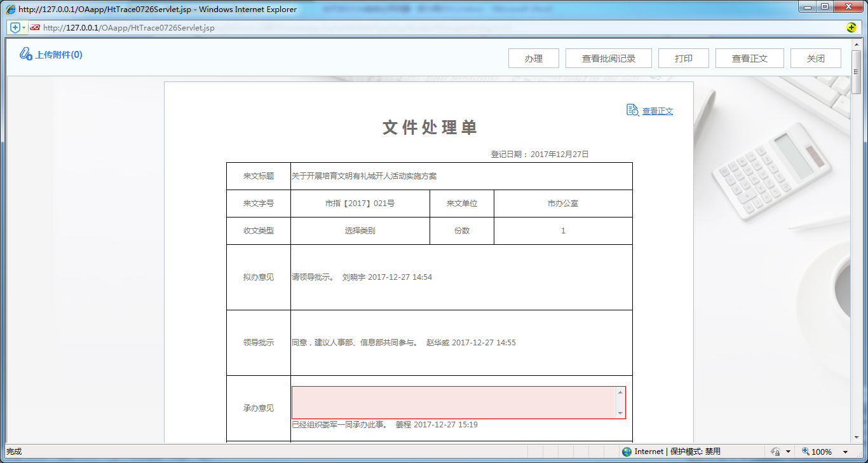Click the InPrivate filtering icon in status bar

coord(775,451)
